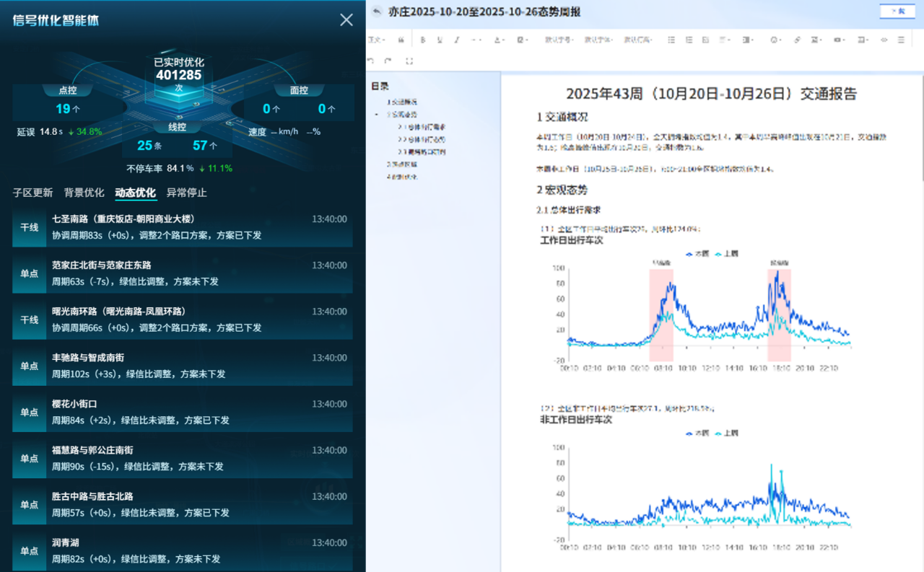Image resolution: width=924 pixels, height=572 pixels.
Task: Switch to the 子区更新 tab
Action: 32,193
